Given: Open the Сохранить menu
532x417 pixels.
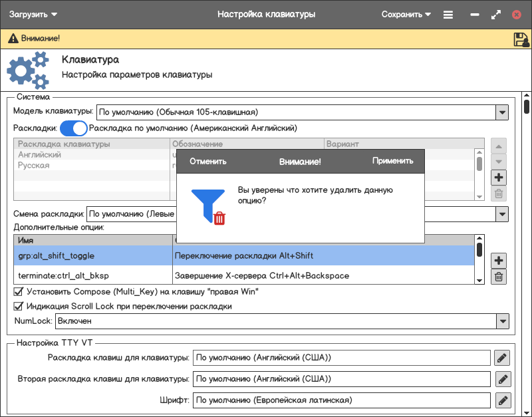Looking at the screenshot, I should 406,14.
